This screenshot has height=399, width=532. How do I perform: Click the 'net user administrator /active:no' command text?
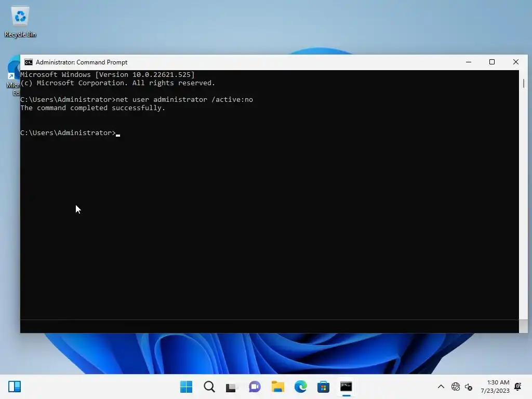point(184,99)
